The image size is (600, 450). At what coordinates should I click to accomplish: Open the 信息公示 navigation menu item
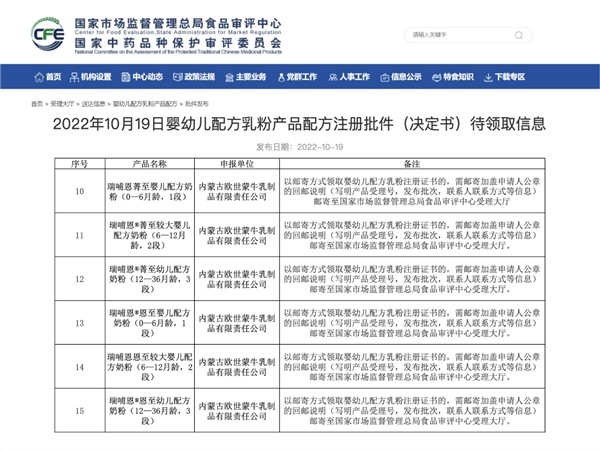(x=406, y=77)
